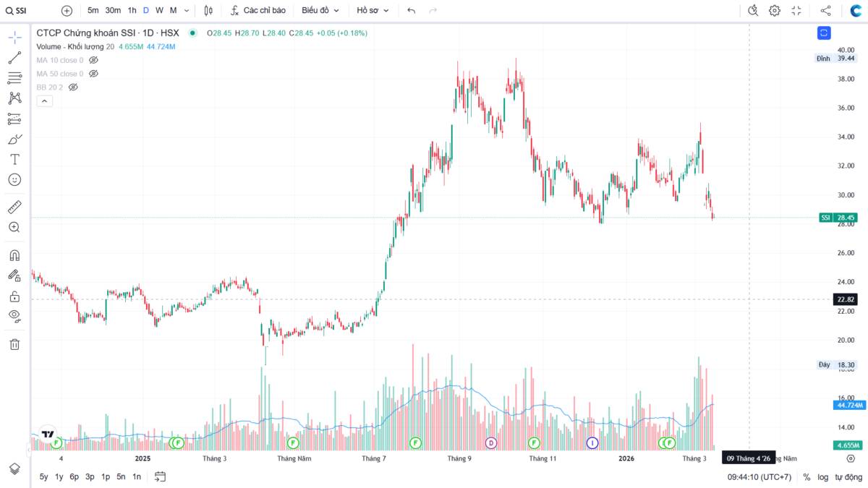Toggle visibility of MA 50 indicator

[93, 74]
